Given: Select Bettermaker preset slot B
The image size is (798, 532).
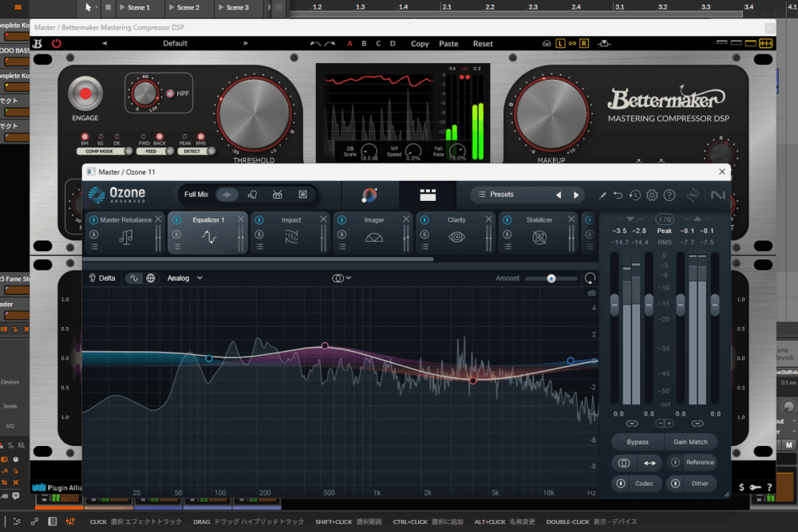Looking at the screenshot, I should click(x=364, y=44).
